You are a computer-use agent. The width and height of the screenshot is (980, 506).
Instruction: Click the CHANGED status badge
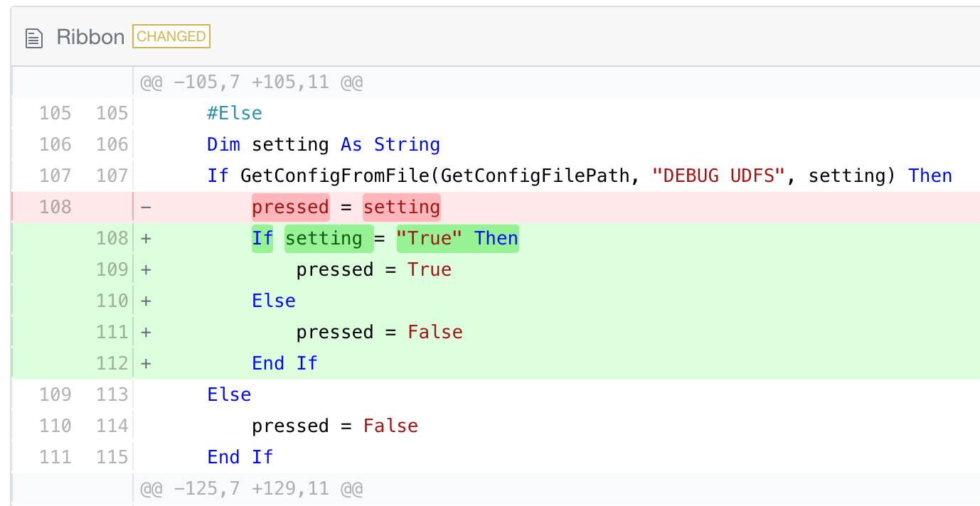coord(171,36)
